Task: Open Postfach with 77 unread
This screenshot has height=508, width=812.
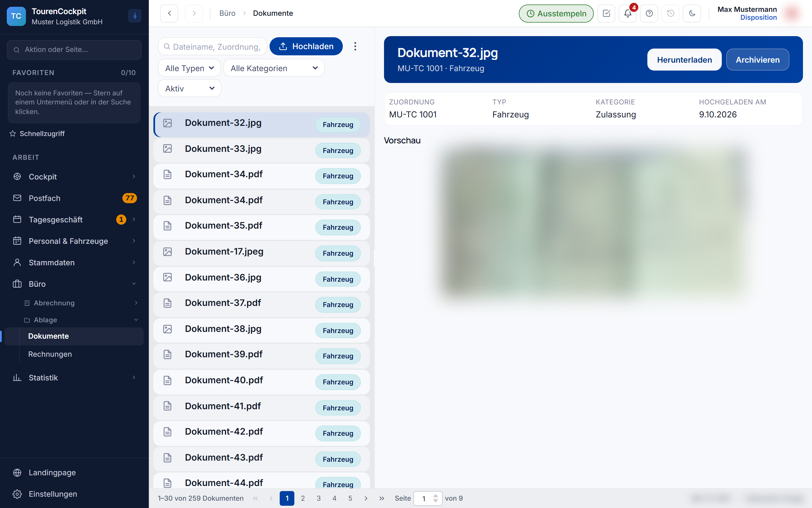Action: pos(74,198)
